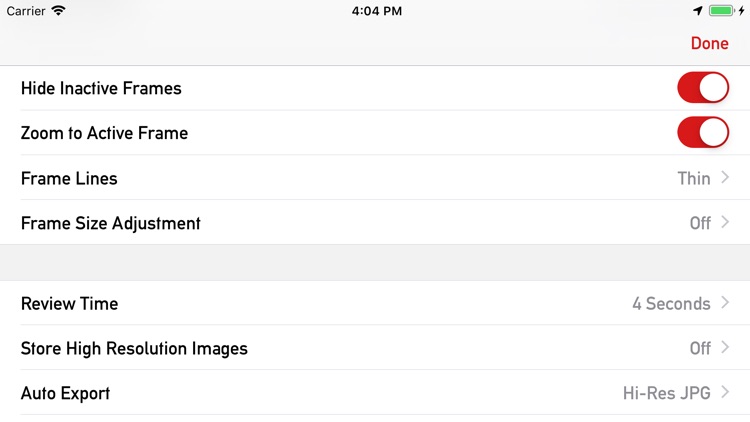The image size is (750, 422).
Task: Turn off Hide Inactive Frames switch
Action: click(703, 88)
